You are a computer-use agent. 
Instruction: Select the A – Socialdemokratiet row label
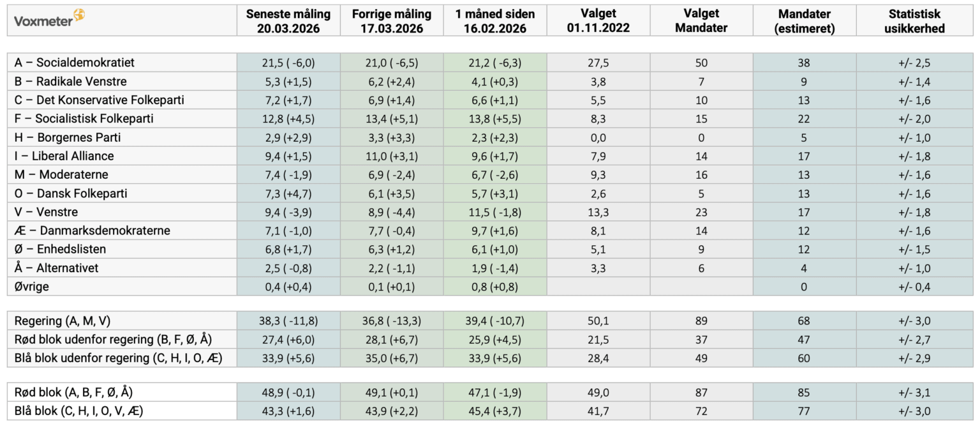75,63
